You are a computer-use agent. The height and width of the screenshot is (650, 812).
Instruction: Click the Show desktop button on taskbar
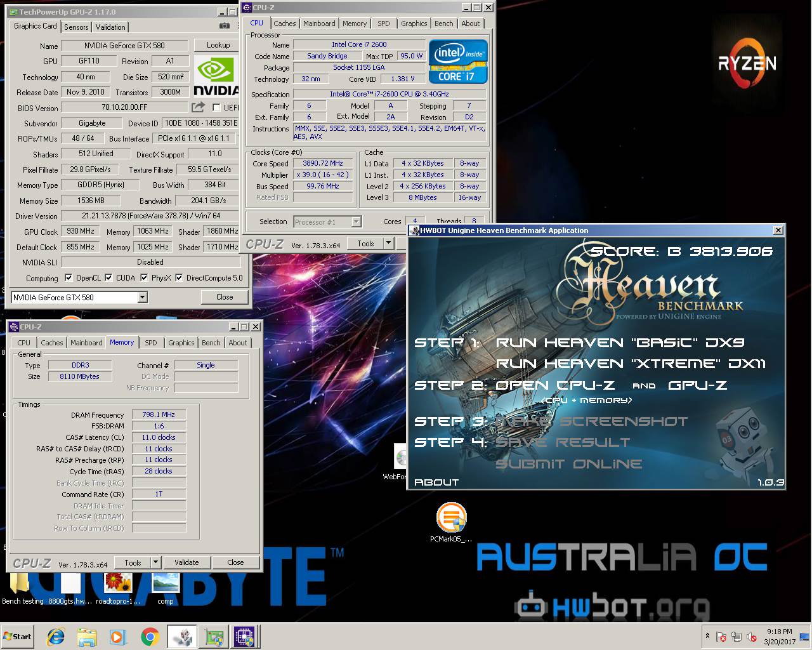[806, 637]
